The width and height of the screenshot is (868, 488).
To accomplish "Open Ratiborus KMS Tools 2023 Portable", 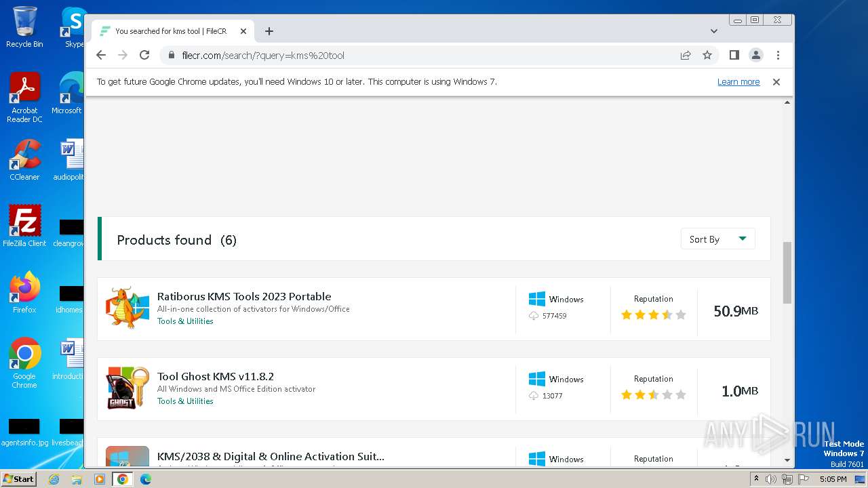I will [244, 296].
